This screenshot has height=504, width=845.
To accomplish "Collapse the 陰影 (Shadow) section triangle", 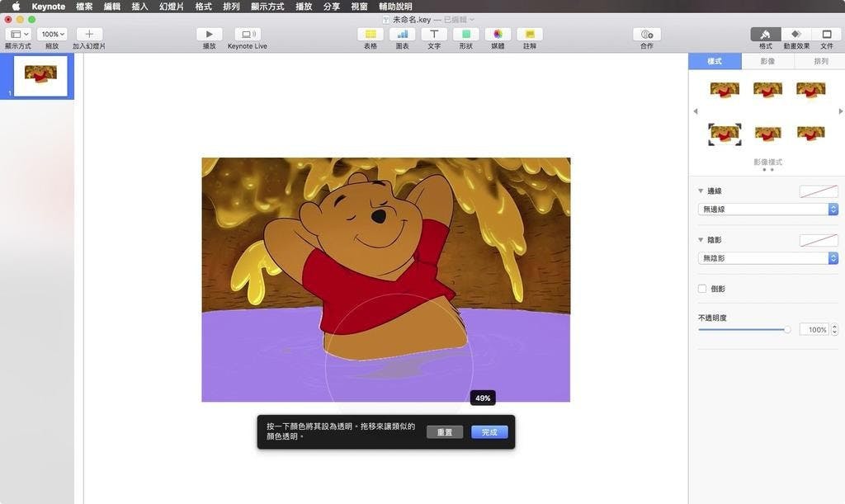I will [x=701, y=239].
